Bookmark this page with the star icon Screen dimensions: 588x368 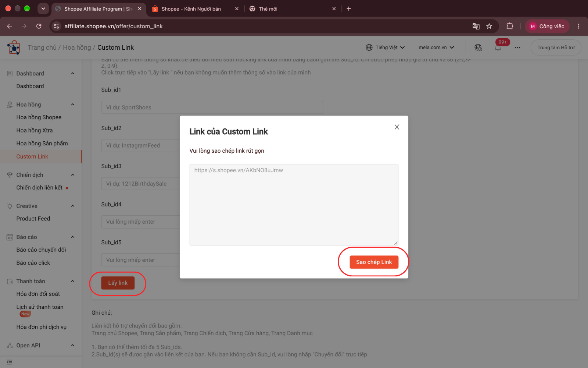(x=489, y=26)
